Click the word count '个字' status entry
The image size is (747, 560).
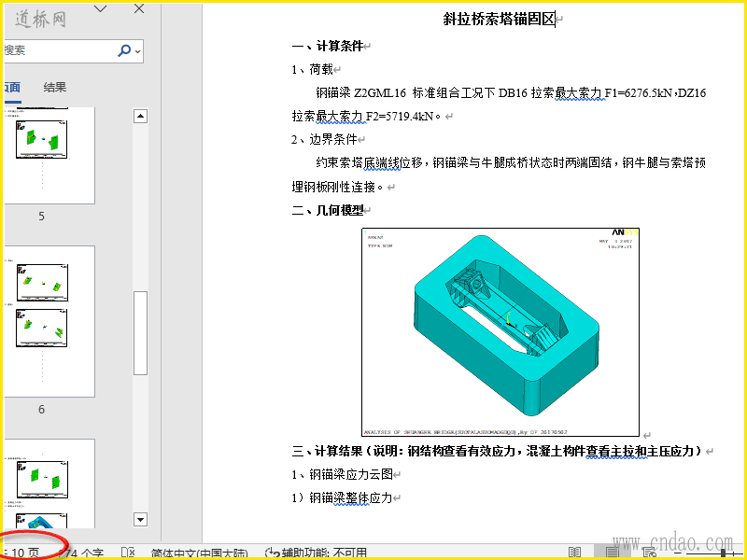(x=81, y=553)
